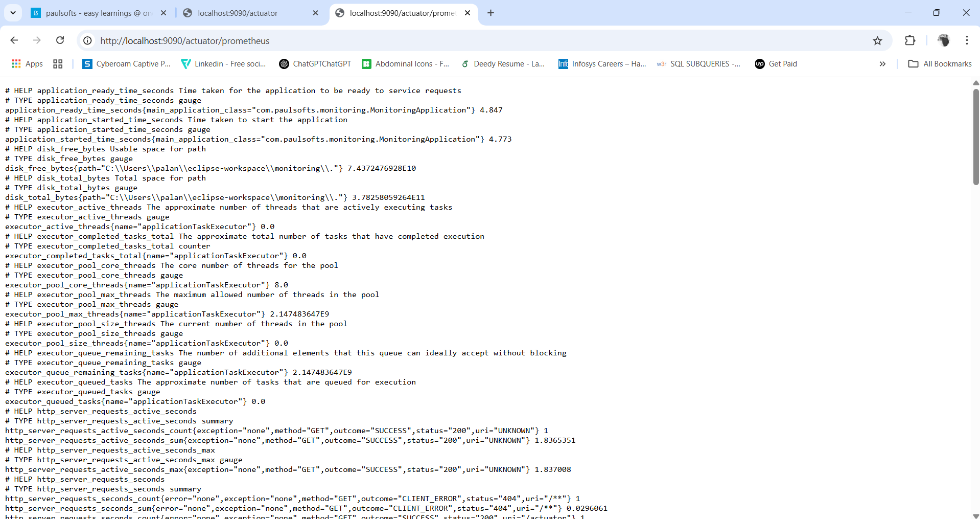The image size is (980, 519).
Task: Open the Get Paid bookmark
Action: 776,64
